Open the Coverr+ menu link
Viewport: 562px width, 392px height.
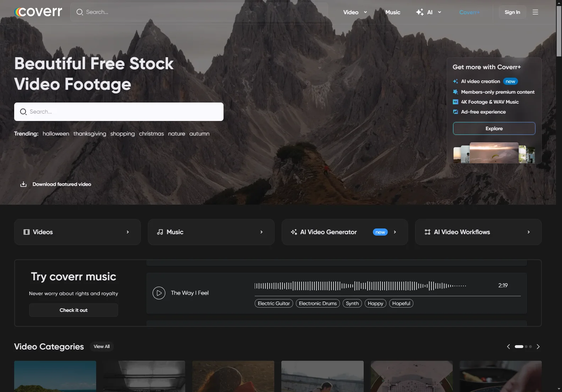pos(469,12)
